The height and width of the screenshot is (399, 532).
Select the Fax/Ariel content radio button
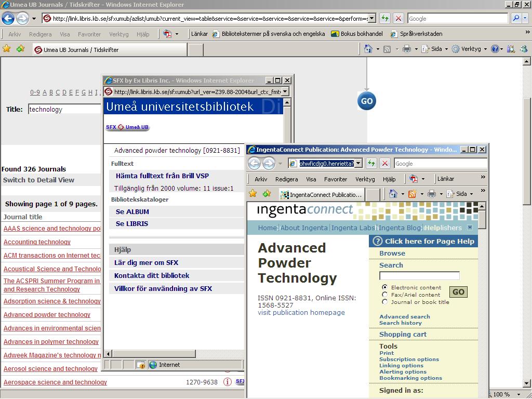coord(385,295)
